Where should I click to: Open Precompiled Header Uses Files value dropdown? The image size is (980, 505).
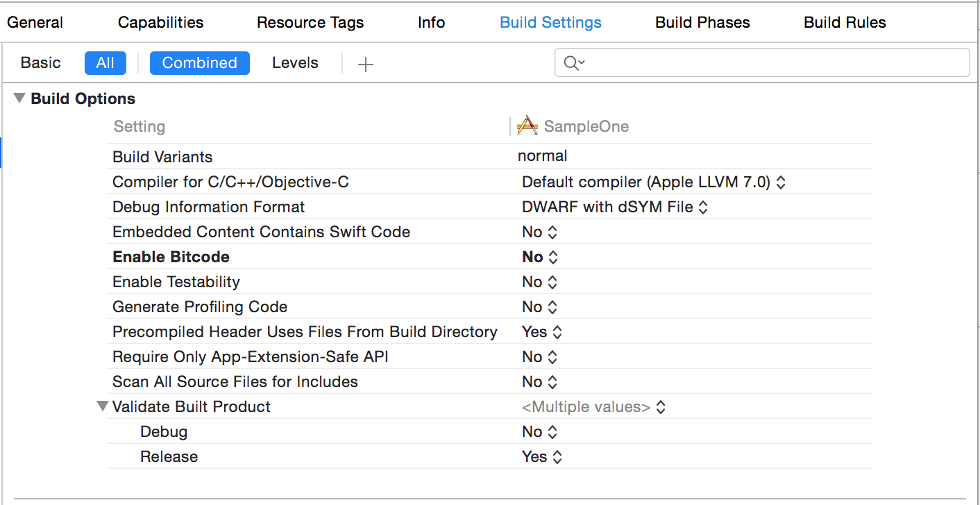[x=542, y=332]
